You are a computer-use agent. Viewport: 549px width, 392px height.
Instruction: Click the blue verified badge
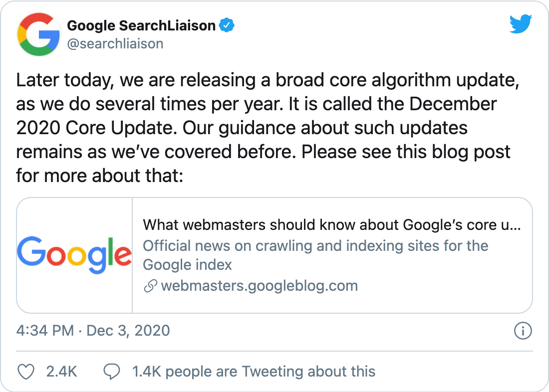click(228, 25)
